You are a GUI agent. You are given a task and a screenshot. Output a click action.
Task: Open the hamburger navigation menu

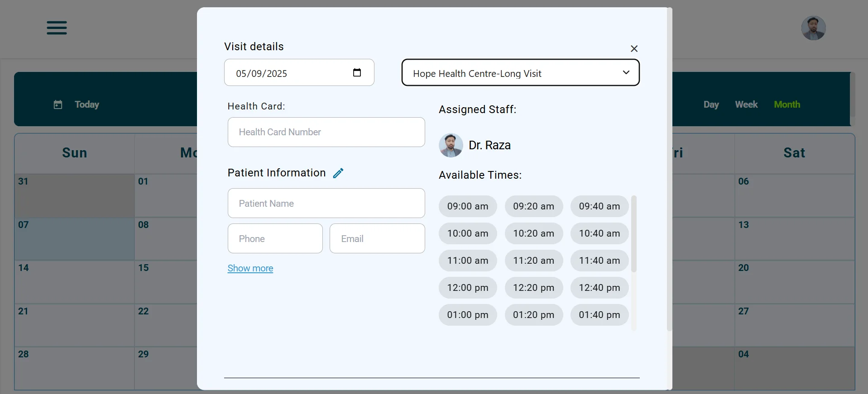click(57, 28)
